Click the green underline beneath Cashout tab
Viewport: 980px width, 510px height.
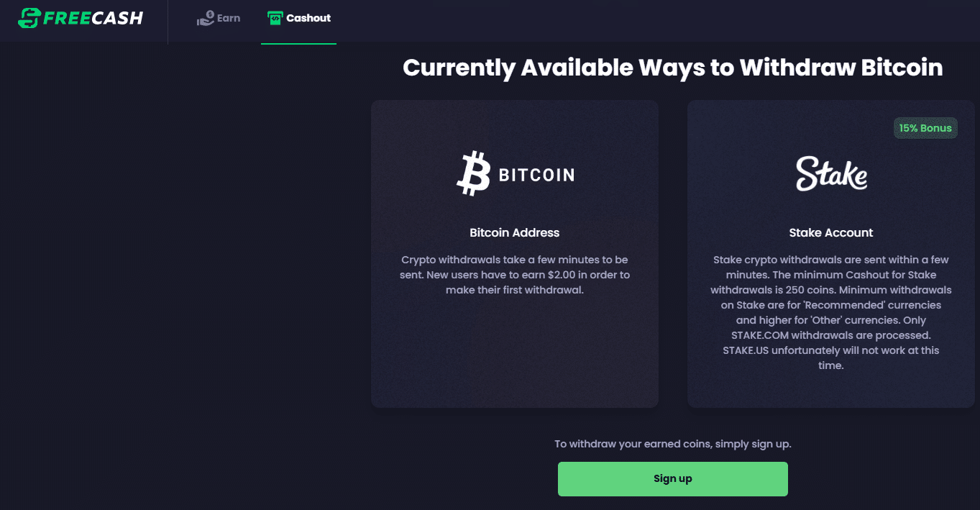click(298, 43)
